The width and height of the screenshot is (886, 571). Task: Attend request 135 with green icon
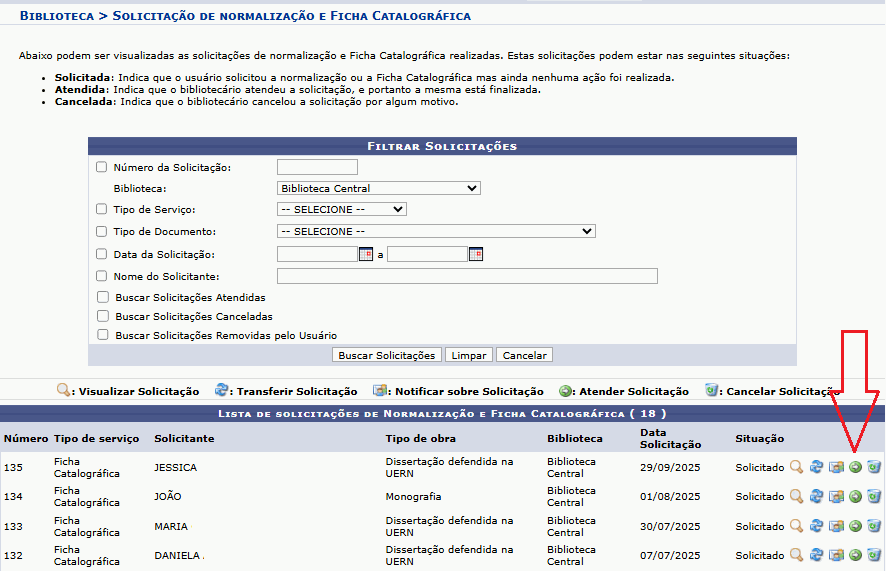[855, 467]
